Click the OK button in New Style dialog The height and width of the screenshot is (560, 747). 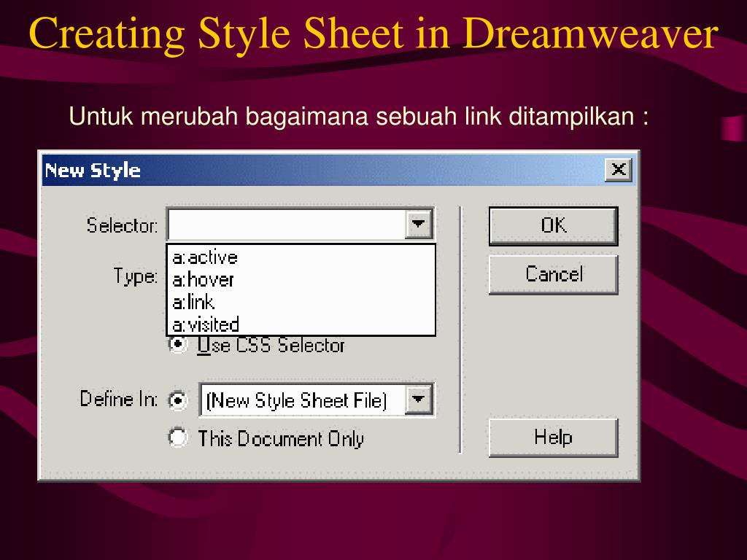[553, 226]
